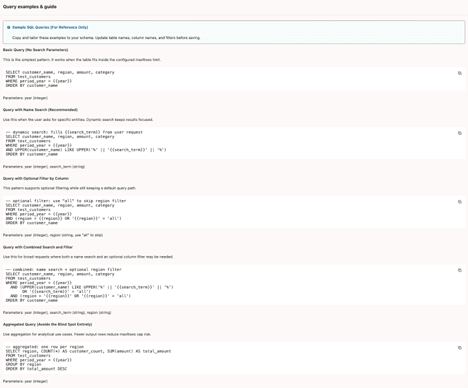The image size is (468, 388).
Task: Click 'AND (region = {{region}}' line in Optional Filter code
Action: pos(64,218)
